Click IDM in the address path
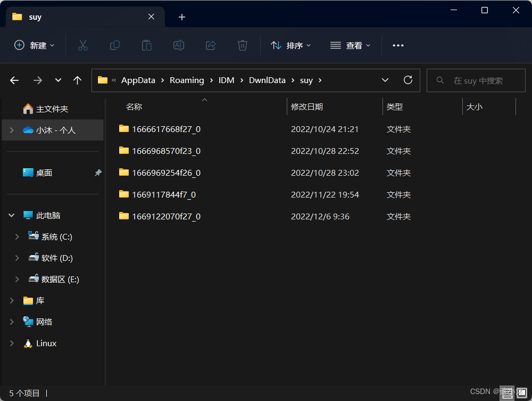The height and width of the screenshot is (401, 532). click(x=226, y=80)
